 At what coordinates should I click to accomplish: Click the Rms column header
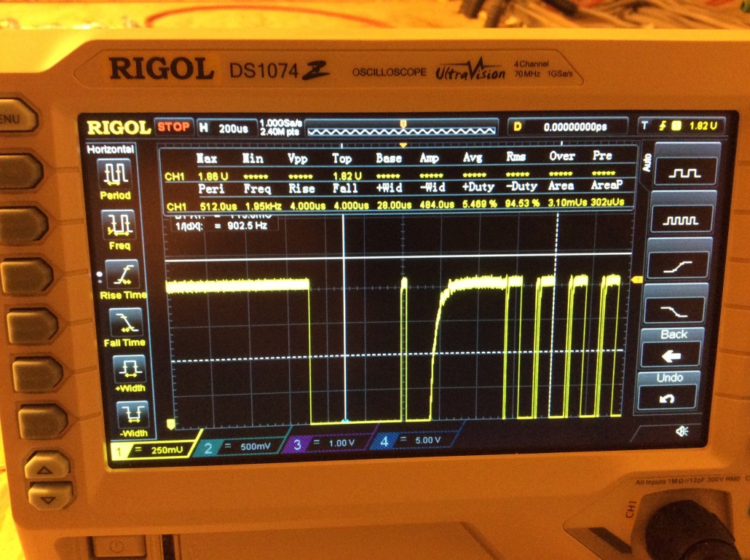[516, 156]
